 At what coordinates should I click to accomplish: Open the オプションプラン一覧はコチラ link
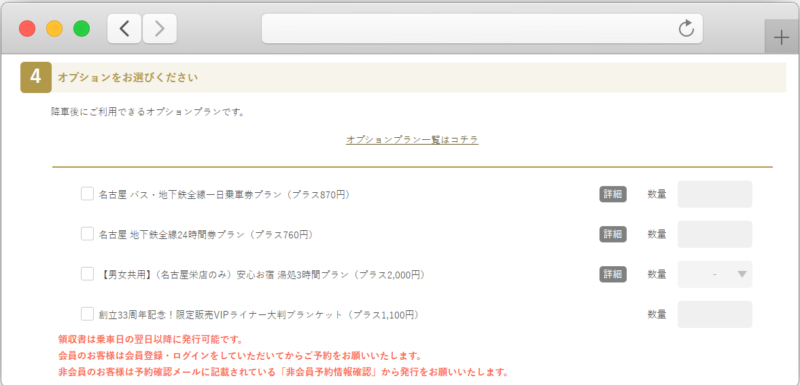tap(412, 140)
